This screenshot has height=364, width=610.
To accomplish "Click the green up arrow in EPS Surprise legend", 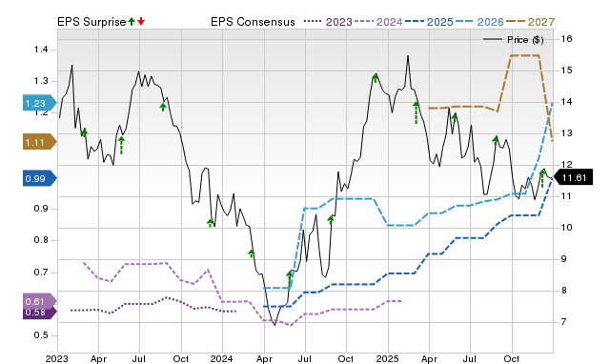I will [132, 22].
